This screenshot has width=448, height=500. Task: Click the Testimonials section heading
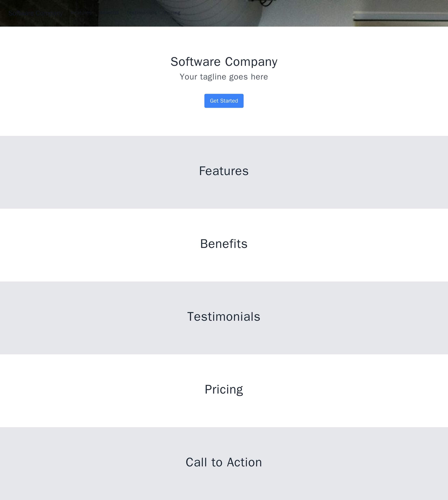pyautogui.click(x=224, y=316)
